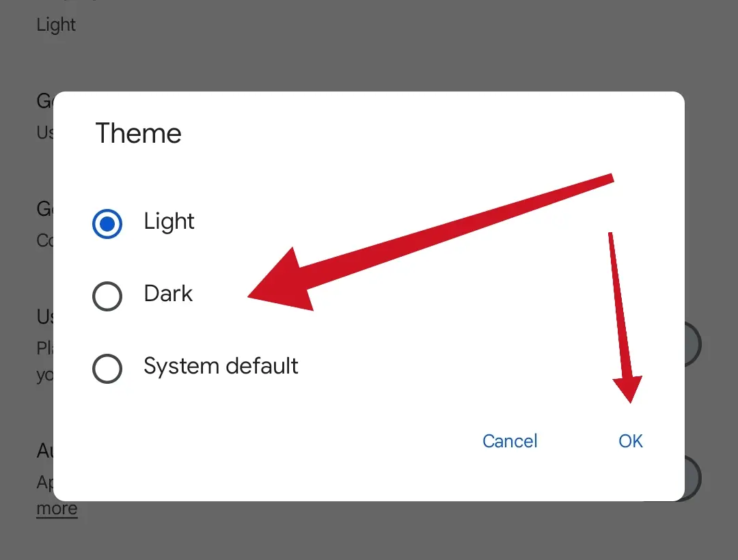Viewport: 738px width, 560px height.
Task: Click the dimmed "Co" subtitle text behind dialog
Action: coord(45,240)
